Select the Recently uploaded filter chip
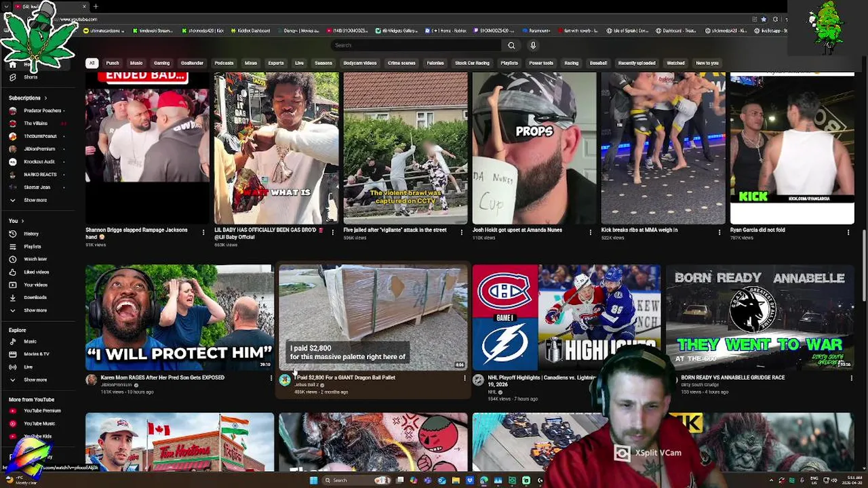 (x=637, y=63)
